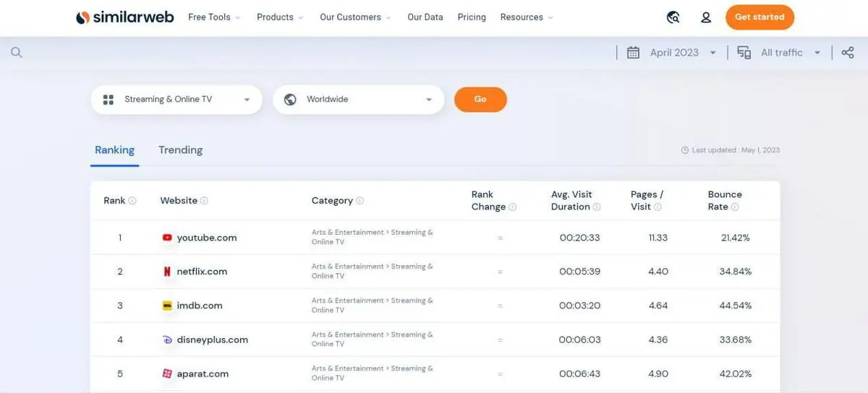Click the 21.42% bounce rate value
Viewport: 868px width, 393px height.
[736, 238]
